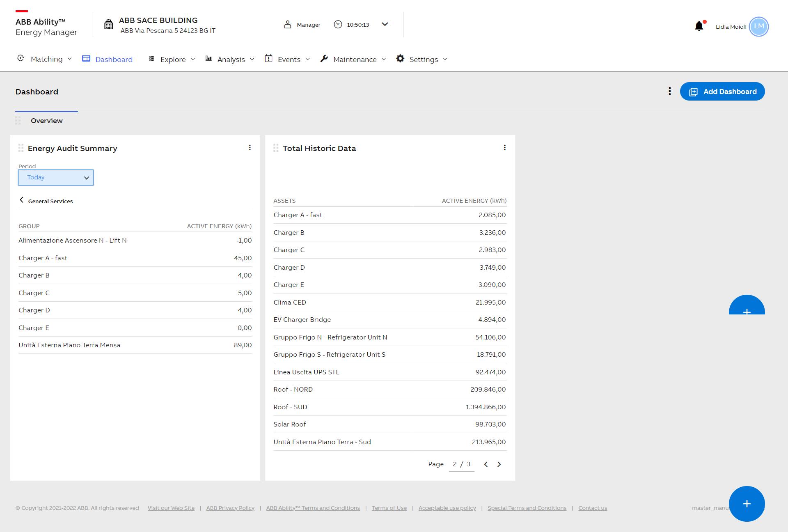This screenshot has width=788, height=532.
Task: Expand the Matching dropdown chevron
Action: click(x=69, y=59)
